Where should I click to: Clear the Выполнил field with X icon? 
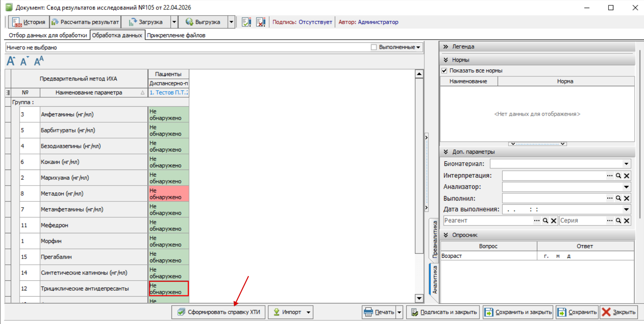627,198
